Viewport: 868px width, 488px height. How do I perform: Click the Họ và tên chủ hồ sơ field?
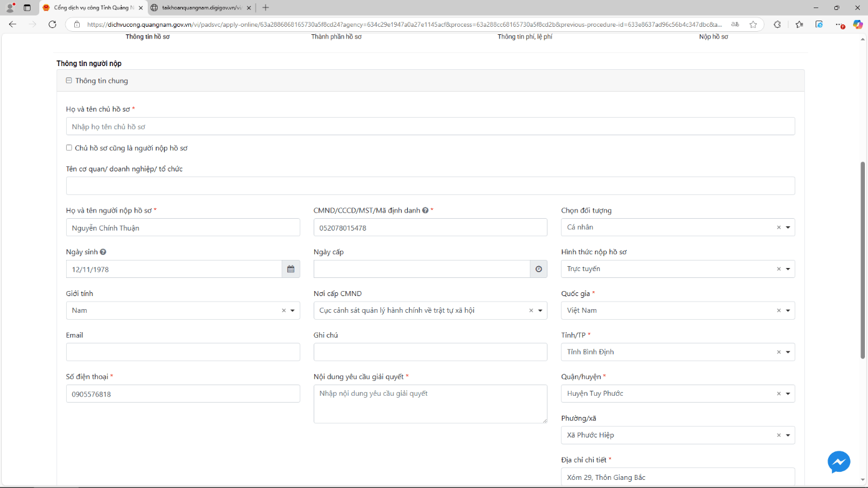[x=430, y=127]
